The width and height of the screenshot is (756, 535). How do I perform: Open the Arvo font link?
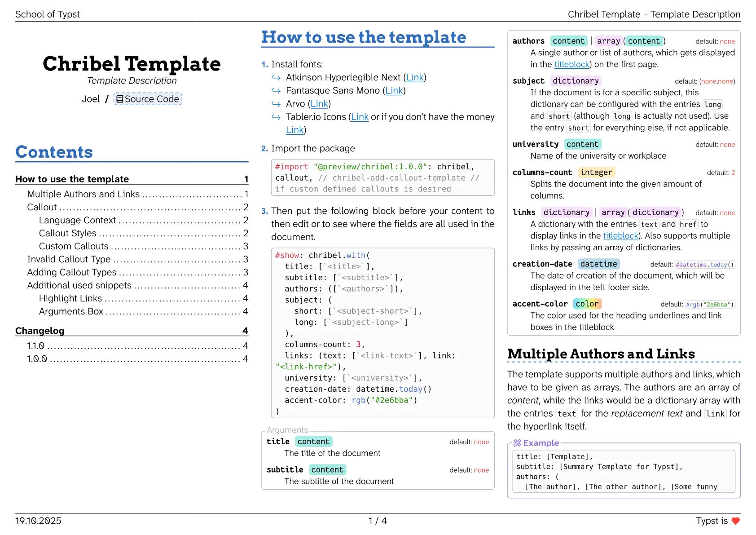tap(319, 104)
